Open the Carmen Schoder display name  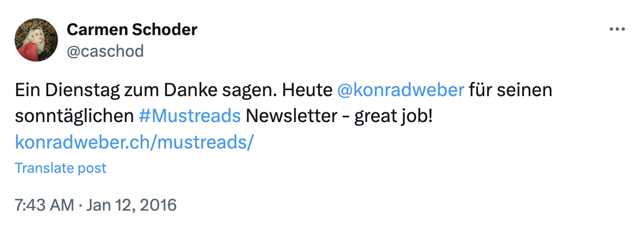point(132,30)
